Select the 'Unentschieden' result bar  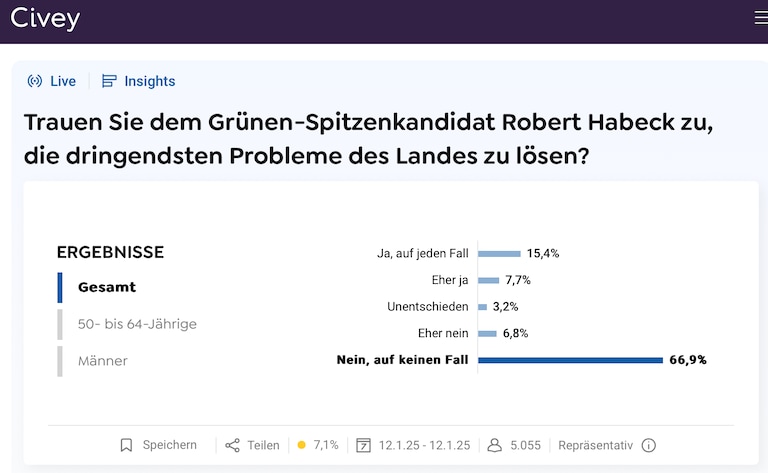tap(483, 307)
